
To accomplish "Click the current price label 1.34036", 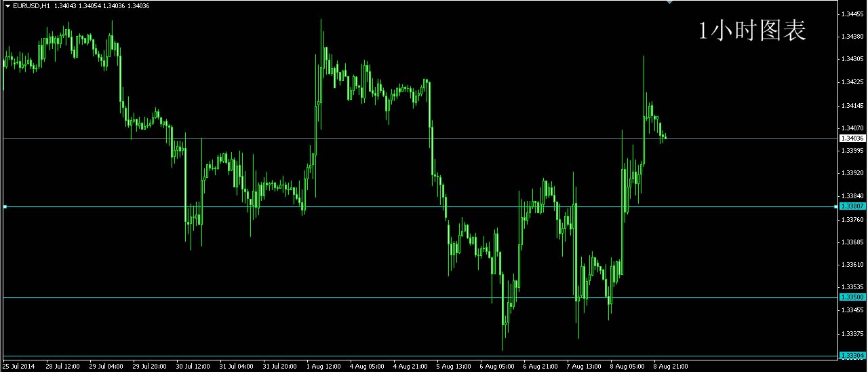I will (852, 138).
